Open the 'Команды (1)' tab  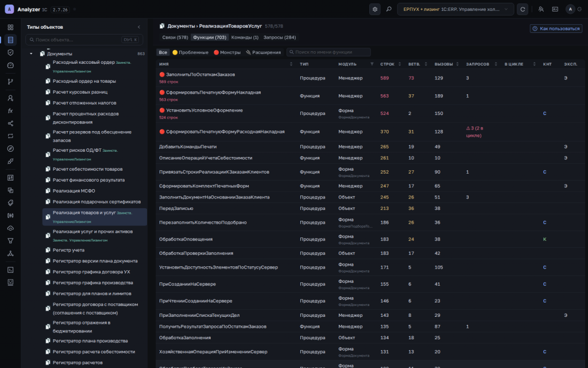245,37
